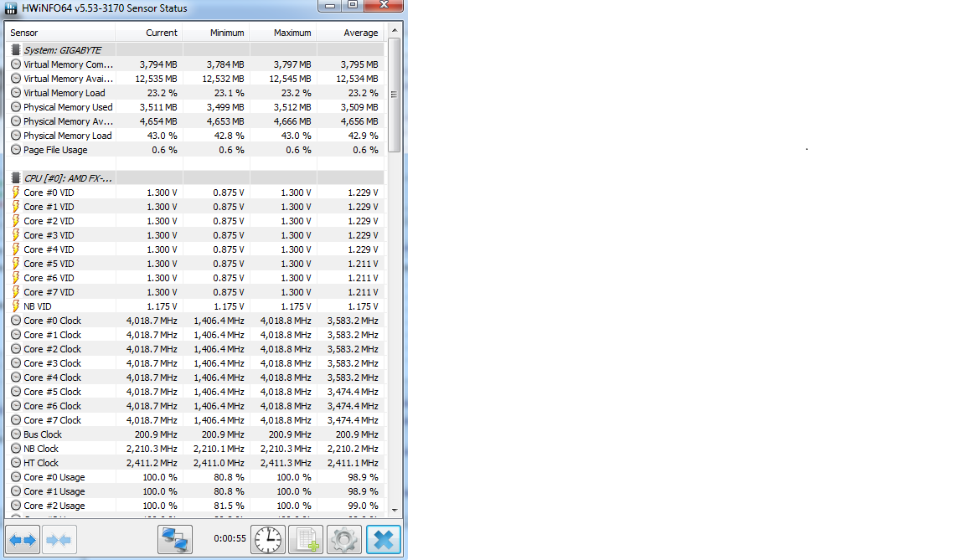Click the Page File Usage gauge icon
Screen dimensions: 965x560
coord(16,149)
